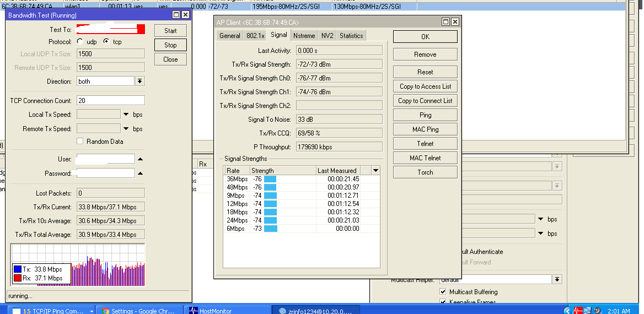The image size is (644, 314).
Task: Open Settings - Google Chrome taskbar item
Action: pos(139,311)
